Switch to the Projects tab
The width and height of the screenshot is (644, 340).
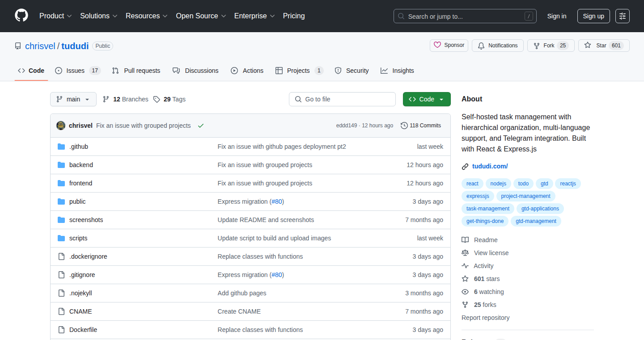(x=299, y=71)
